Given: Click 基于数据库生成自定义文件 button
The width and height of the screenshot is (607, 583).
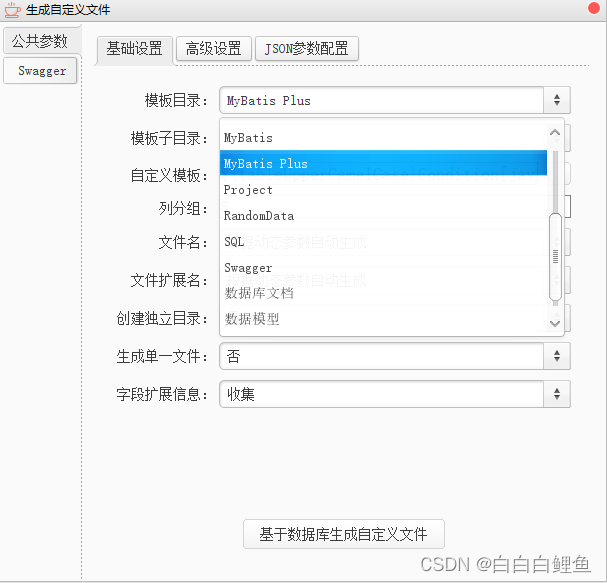Looking at the screenshot, I should (x=344, y=534).
